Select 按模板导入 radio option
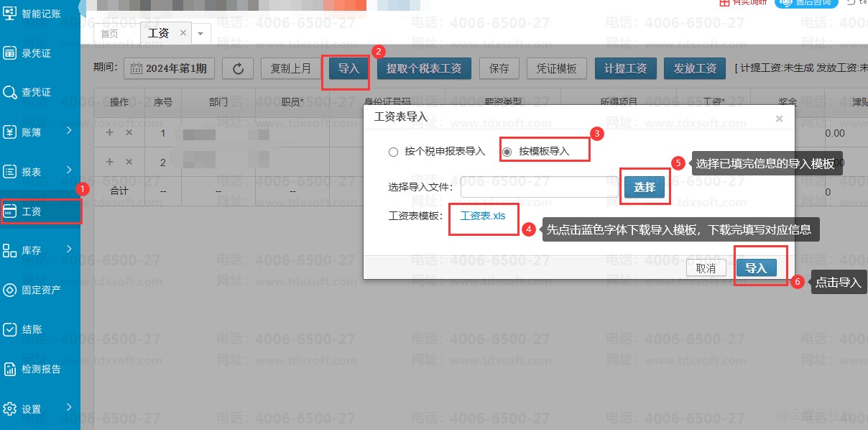Screen dimensions: 868x430 click(x=507, y=152)
